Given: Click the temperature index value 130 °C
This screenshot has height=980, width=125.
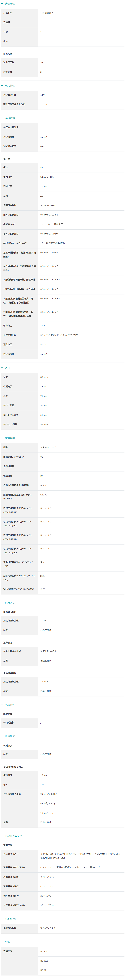Looking at the screenshot, I should pos(44,495).
